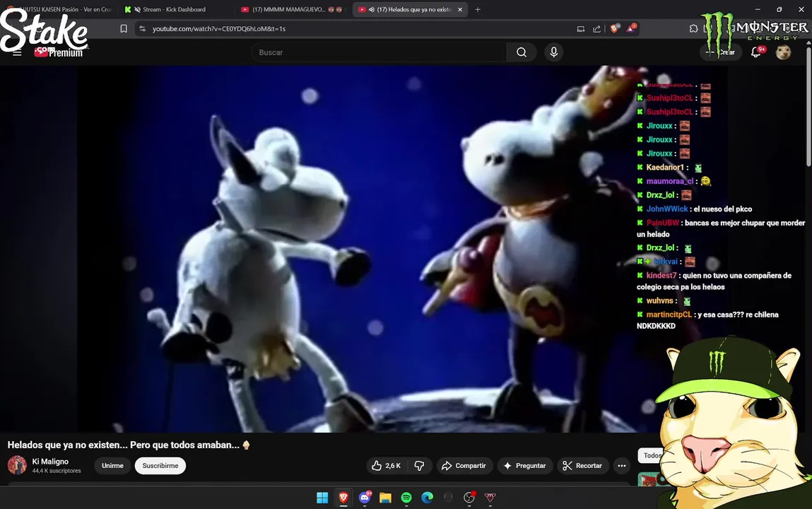812x509 pixels.
Task: Click the Compartir share button
Action: click(464, 465)
